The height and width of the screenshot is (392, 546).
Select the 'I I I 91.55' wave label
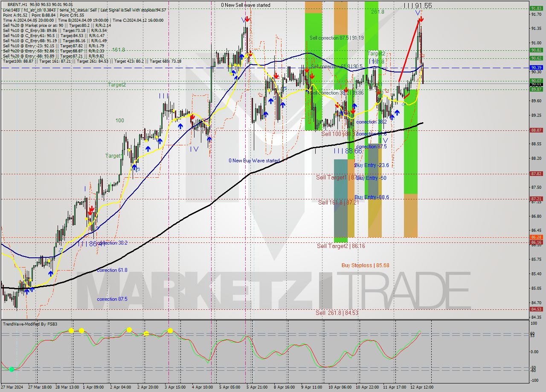pos(418,6)
